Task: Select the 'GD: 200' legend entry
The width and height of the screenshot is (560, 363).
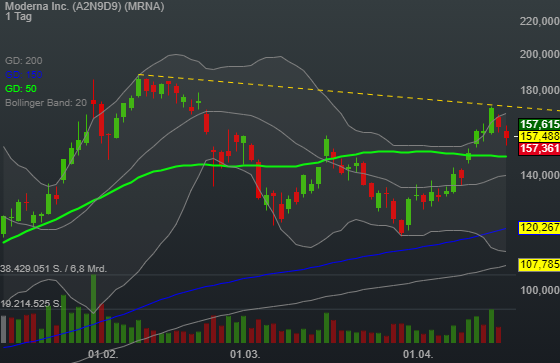Action: [24, 61]
